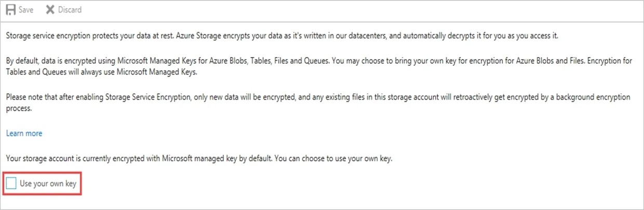Open the Learn more link

click(24, 133)
